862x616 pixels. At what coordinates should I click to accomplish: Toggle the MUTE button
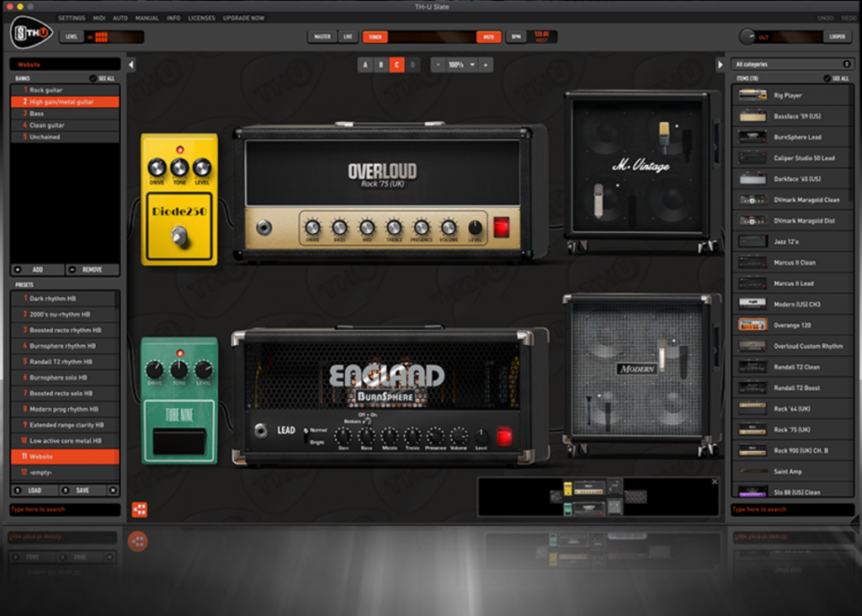[488, 37]
